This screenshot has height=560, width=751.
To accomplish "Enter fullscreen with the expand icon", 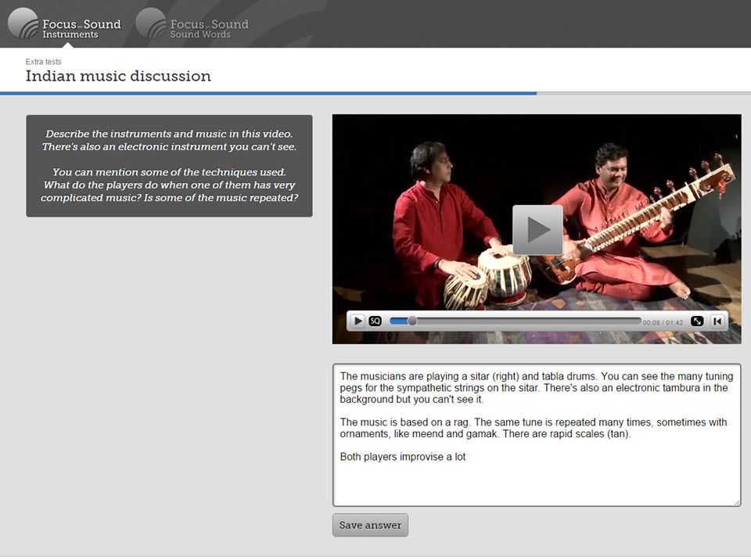I will 697,321.
